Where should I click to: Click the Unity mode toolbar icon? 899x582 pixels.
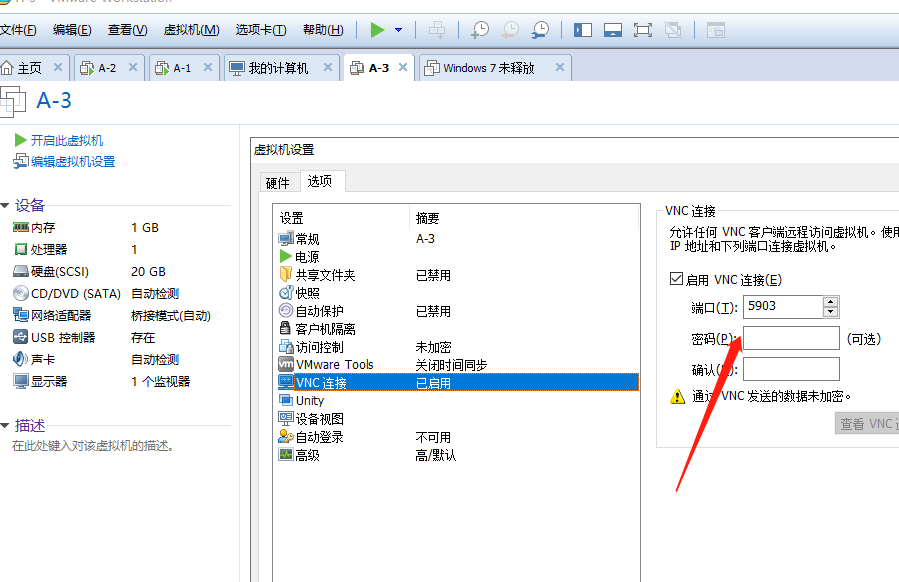tap(673, 30)
